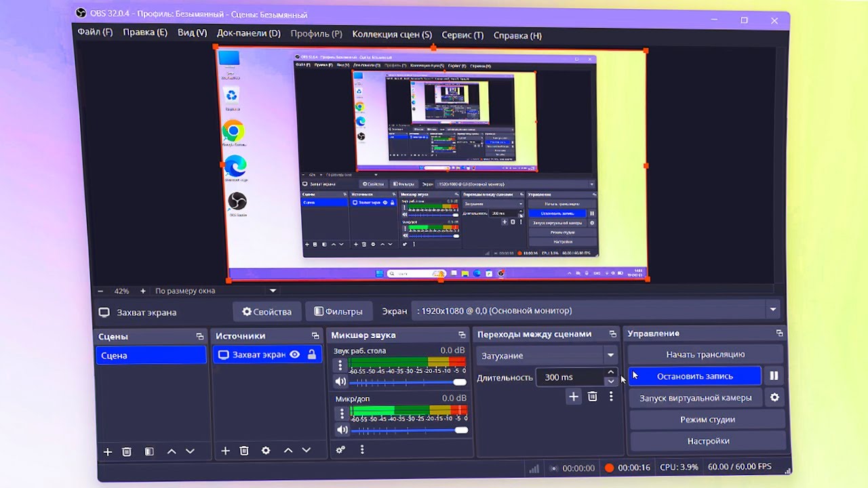Open Звук раб. стола three-dot options
The width and height of the screenshot is (868, 488).
[x=340, y=365]
